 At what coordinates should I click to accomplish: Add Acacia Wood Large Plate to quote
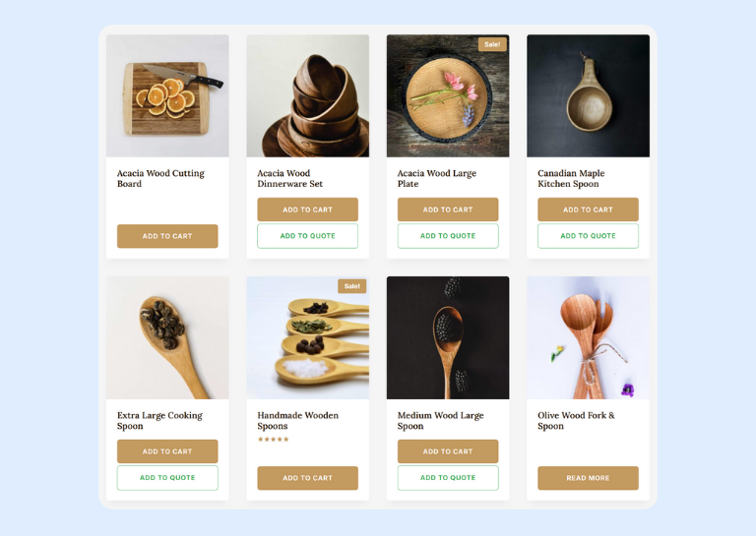pyautogui.click(x=448, y=236)
